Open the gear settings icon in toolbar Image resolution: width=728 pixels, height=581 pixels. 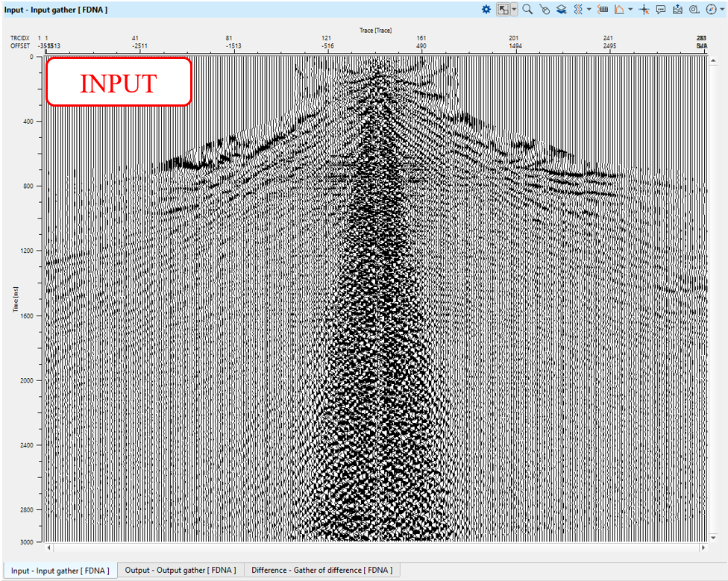486,10
